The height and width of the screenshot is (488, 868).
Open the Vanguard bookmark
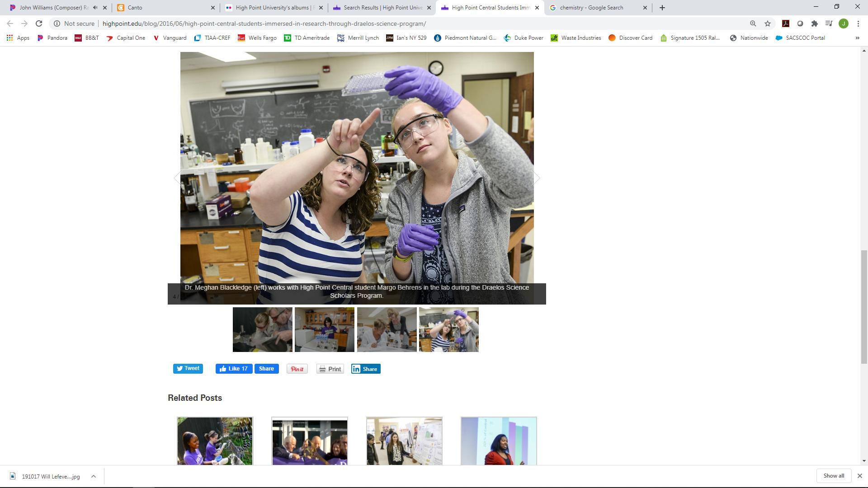[170, 38]
